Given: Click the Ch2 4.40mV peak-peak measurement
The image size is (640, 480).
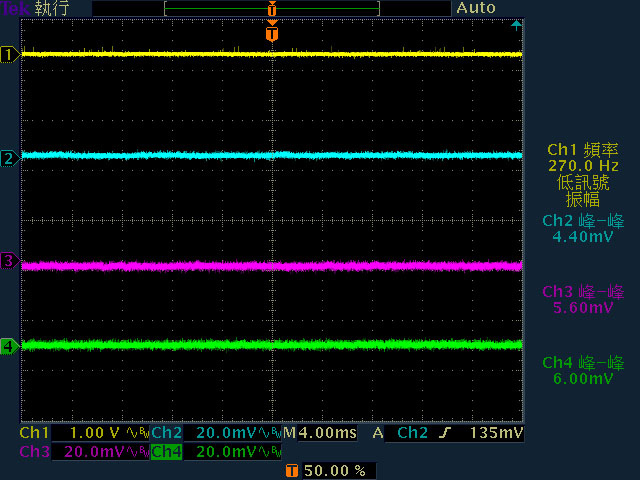Looking at the screenshot, I should pos(583,229).
